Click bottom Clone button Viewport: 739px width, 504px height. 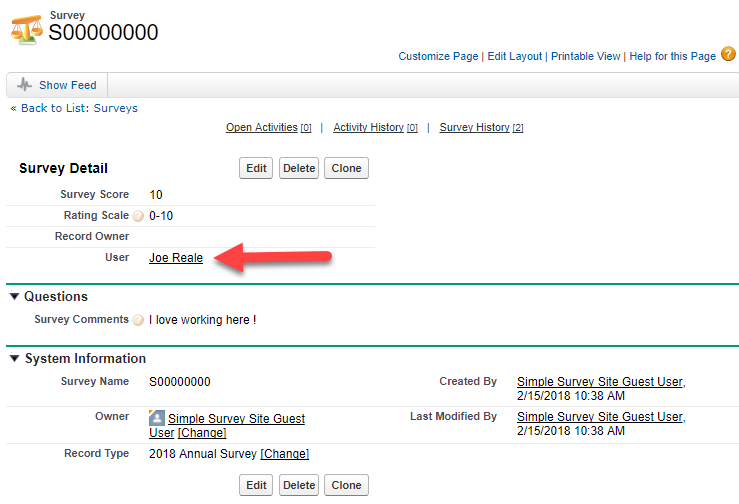pyautogui.click(x=346, y=485)
